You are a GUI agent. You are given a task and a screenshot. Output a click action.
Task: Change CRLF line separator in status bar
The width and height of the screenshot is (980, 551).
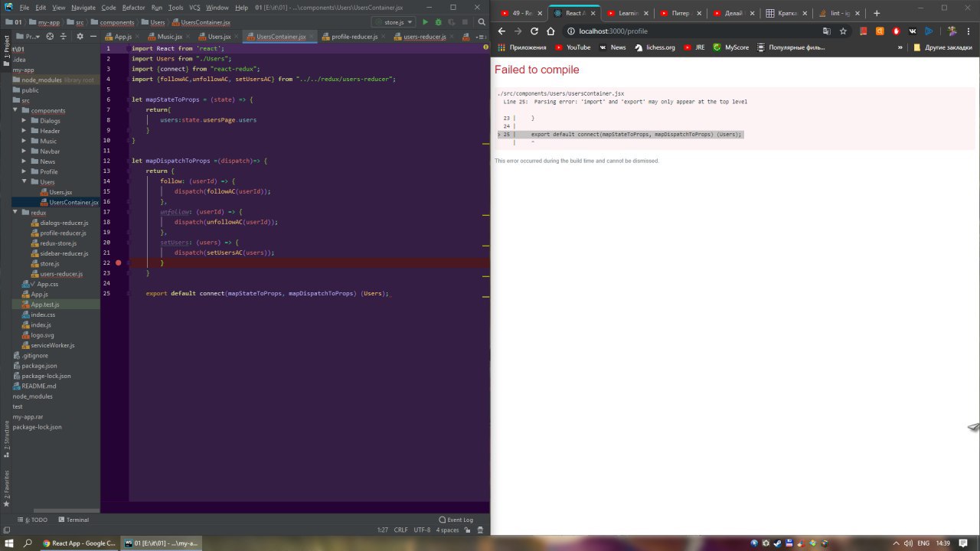(401, 530)
